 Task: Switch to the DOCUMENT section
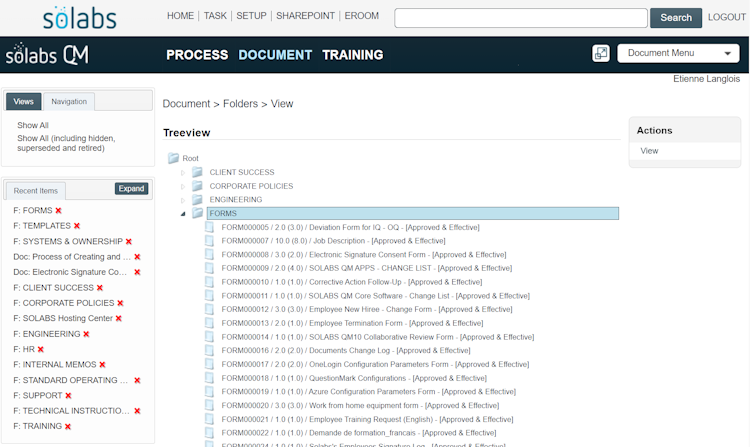tap(275, 55)
